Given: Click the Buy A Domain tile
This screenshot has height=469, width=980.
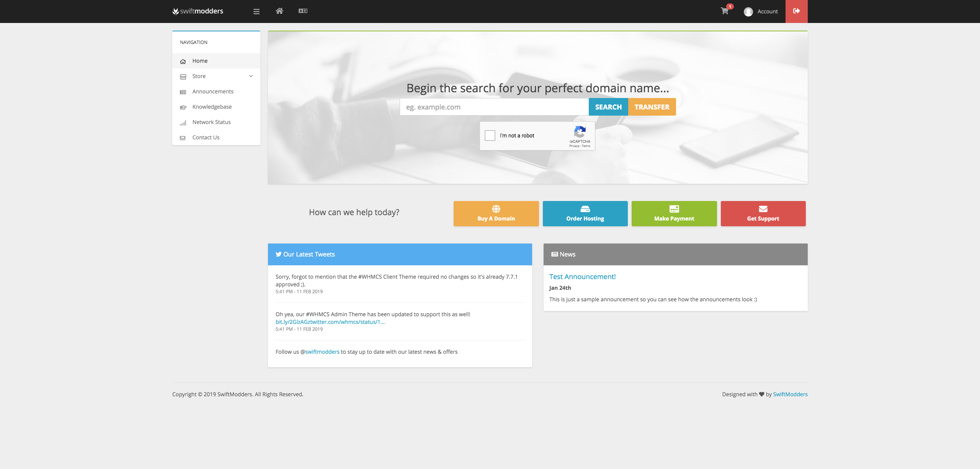Looking at the screenshot, I should coord(496,214).
